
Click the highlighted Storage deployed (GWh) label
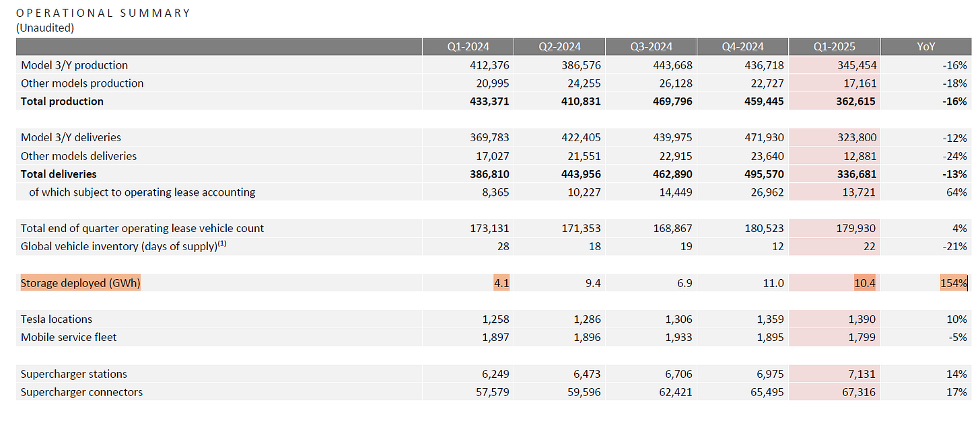(81, 283)
